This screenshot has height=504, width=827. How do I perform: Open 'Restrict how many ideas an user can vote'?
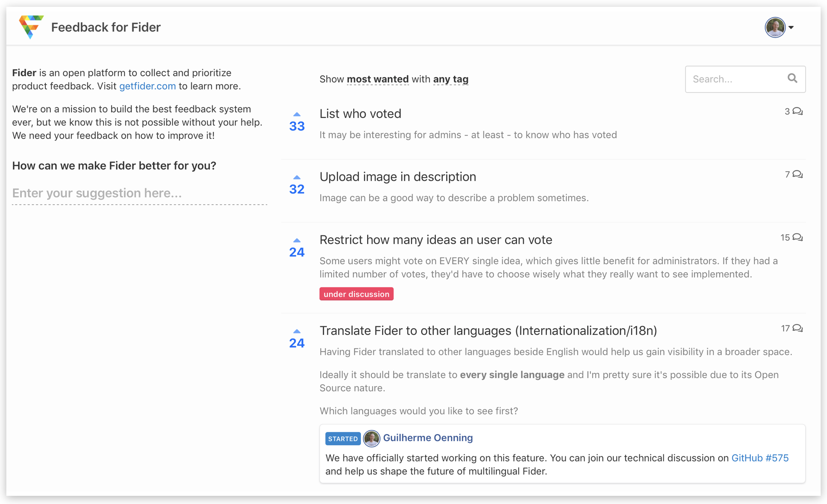click(x=436, y=240)
